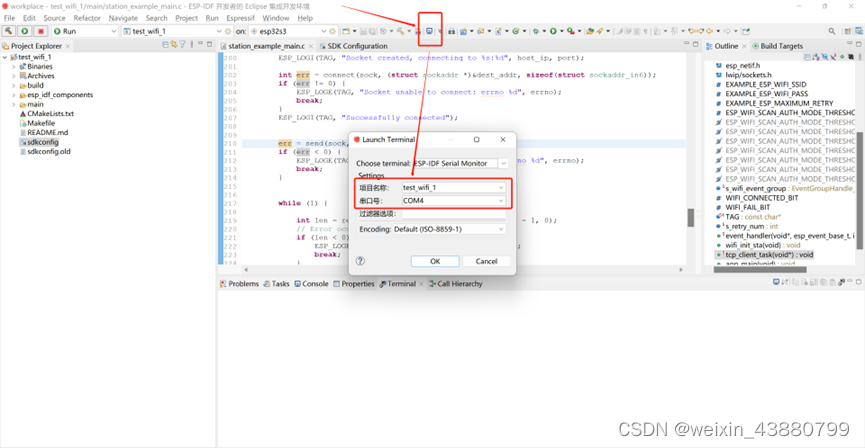Toggle black square filter in Outline toolbar
Image resolution: width=865 pixels, height=448 pixels.
click(x=851, y=56)
